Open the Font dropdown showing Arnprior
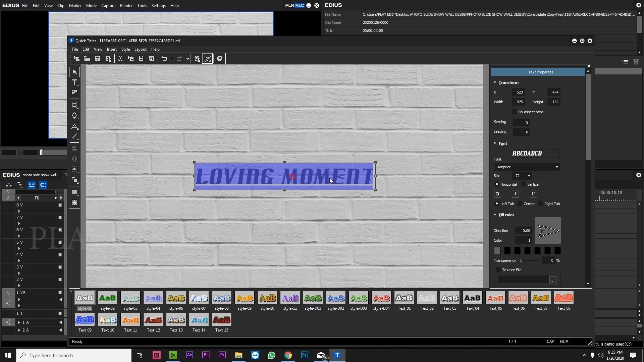The height and width of the screenshot is (362, 644). (527, 167)
